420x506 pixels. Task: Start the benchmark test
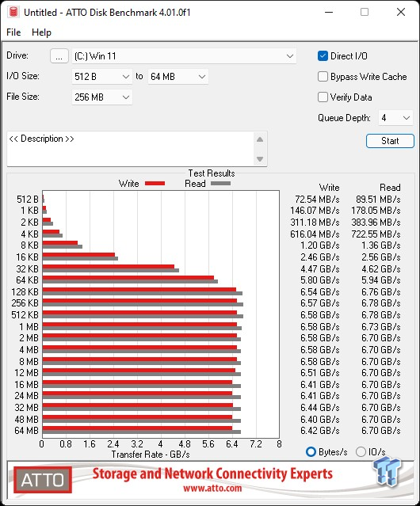pyautogui.click(x=390, y=141)
